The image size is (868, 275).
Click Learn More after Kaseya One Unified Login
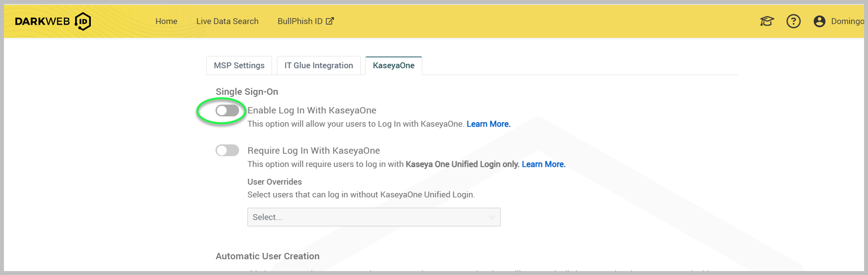coord(543,164)
